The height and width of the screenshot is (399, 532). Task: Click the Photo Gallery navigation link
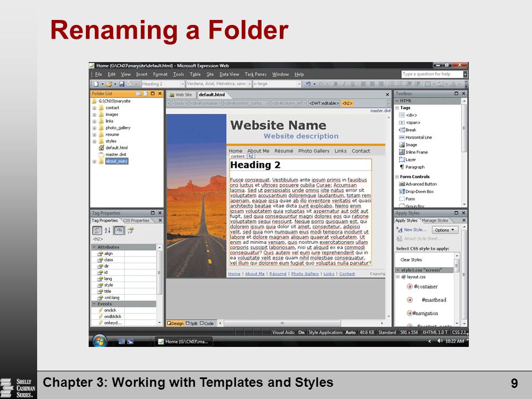pos(314,151)
